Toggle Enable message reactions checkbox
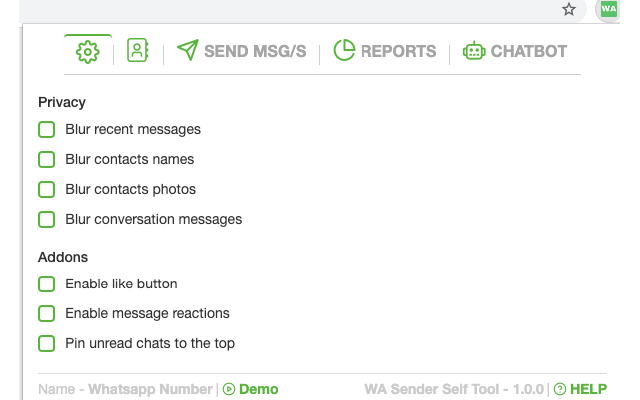This screenshot has height=400, width=640. (x=46, y=314)
